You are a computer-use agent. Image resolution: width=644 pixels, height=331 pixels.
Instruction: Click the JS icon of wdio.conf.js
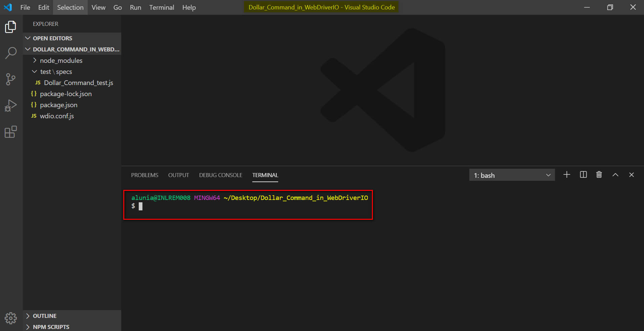[34, 116]
